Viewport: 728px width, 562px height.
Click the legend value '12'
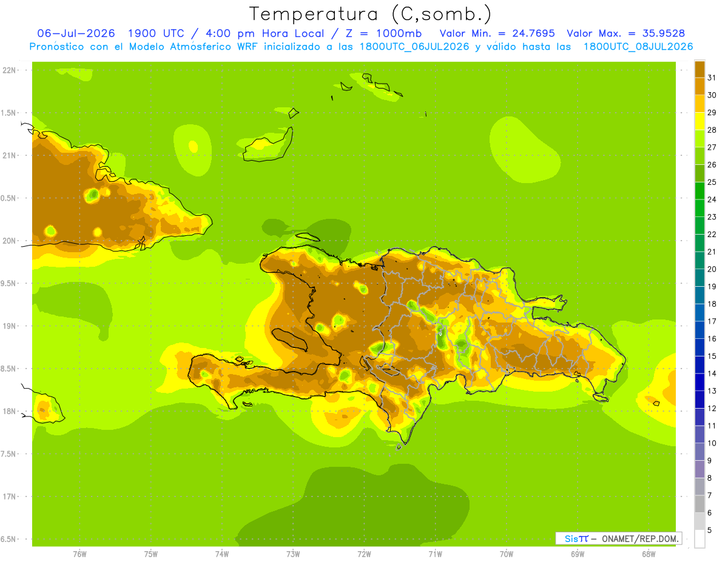712,408
